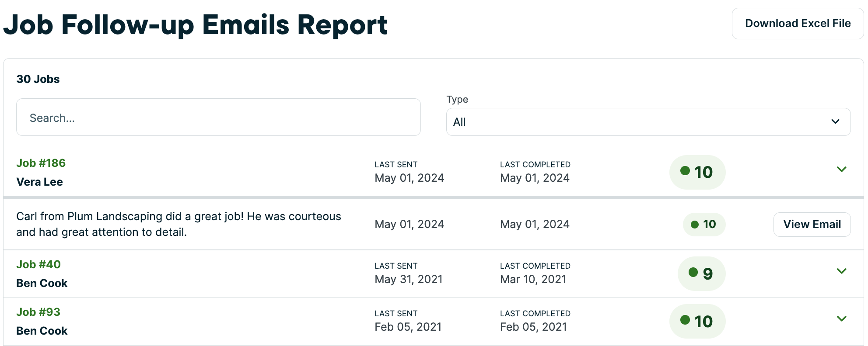The width and height of the screenshot is (868, 346).
Task: Open the Job #93 link
Action: [x=38, y=312]
